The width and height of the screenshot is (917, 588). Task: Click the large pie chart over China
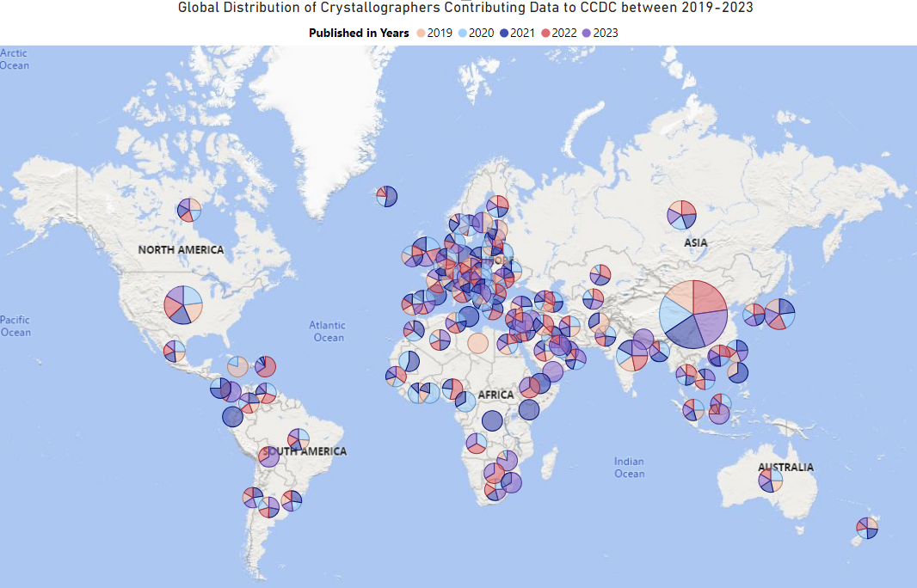pyautogui.click(x=693, y=314)
